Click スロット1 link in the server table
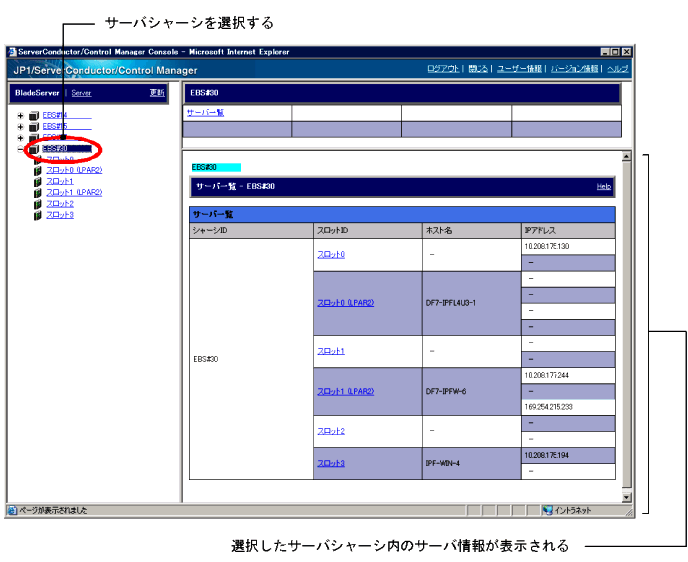The image size is (688, 562). point(331,351)
